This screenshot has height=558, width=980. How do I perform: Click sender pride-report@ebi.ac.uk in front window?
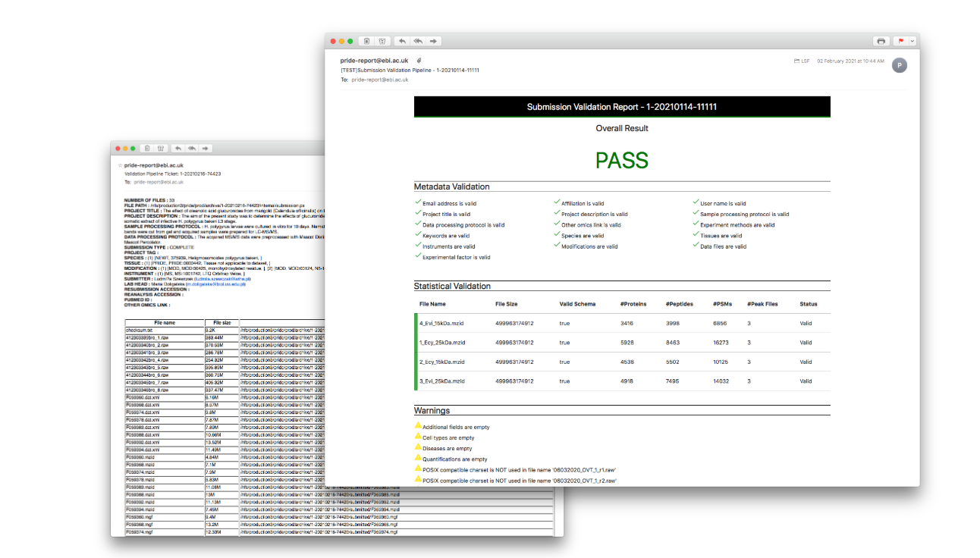click(x=375, y=60)
